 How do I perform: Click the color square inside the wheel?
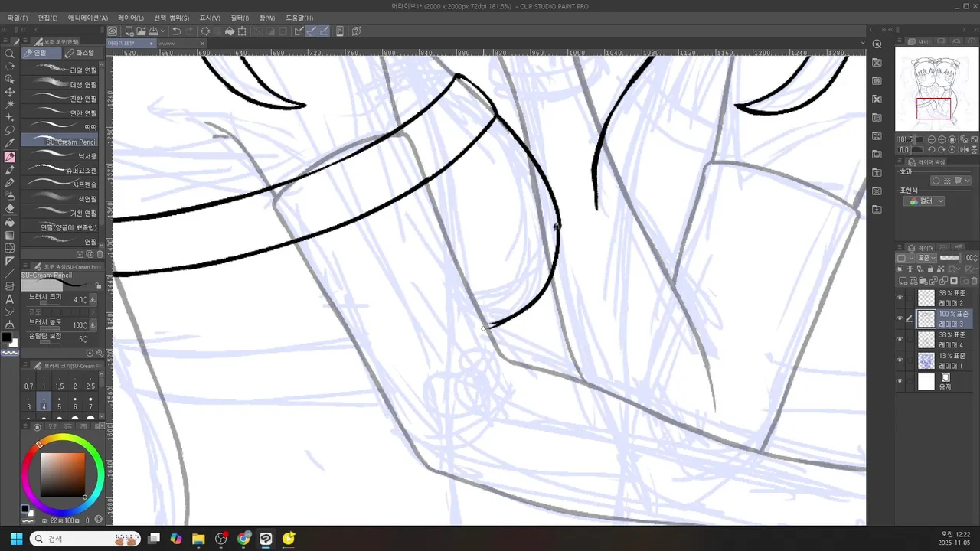tap(62, 474)
